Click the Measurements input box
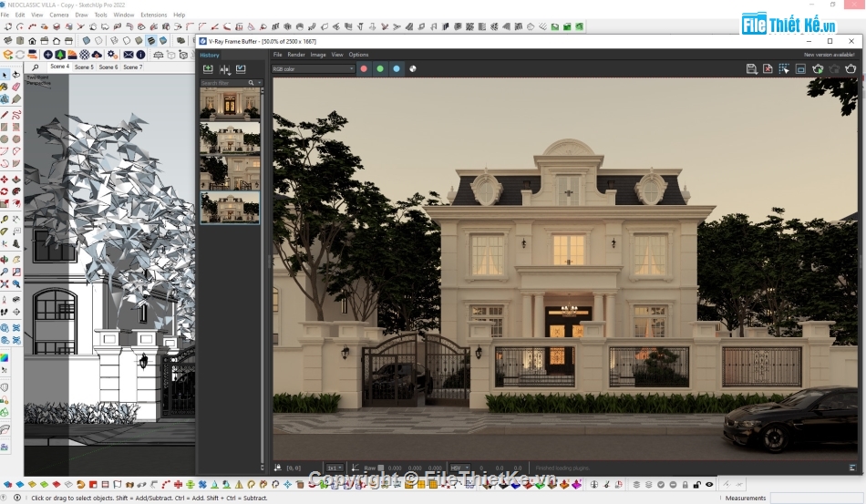The width and height of the screenshot is (866, 504). point(817,498)
